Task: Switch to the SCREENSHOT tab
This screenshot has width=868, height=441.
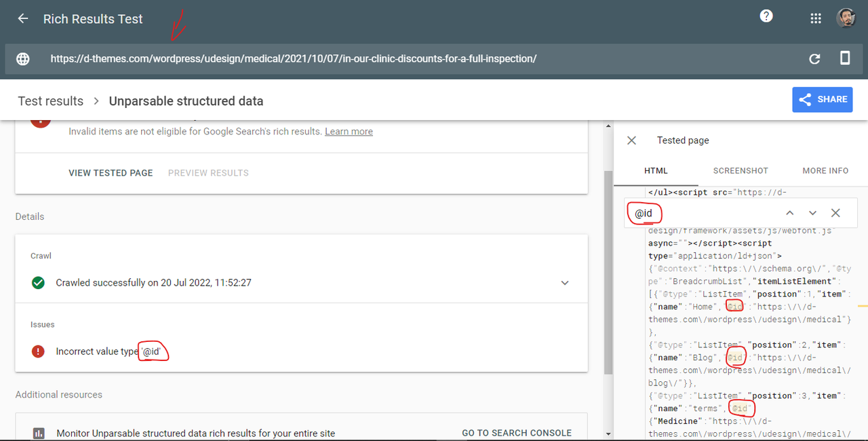Action: (x=741, y=171)
